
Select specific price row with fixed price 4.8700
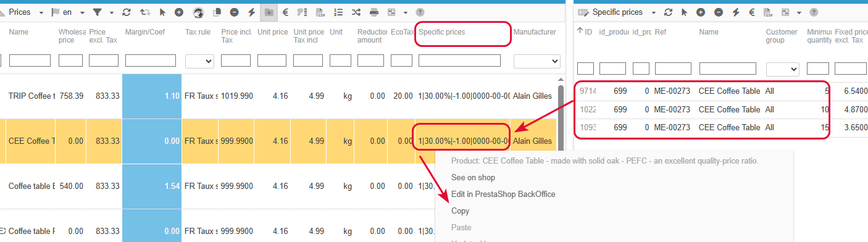pyautogui.click(x=721, y=110)
